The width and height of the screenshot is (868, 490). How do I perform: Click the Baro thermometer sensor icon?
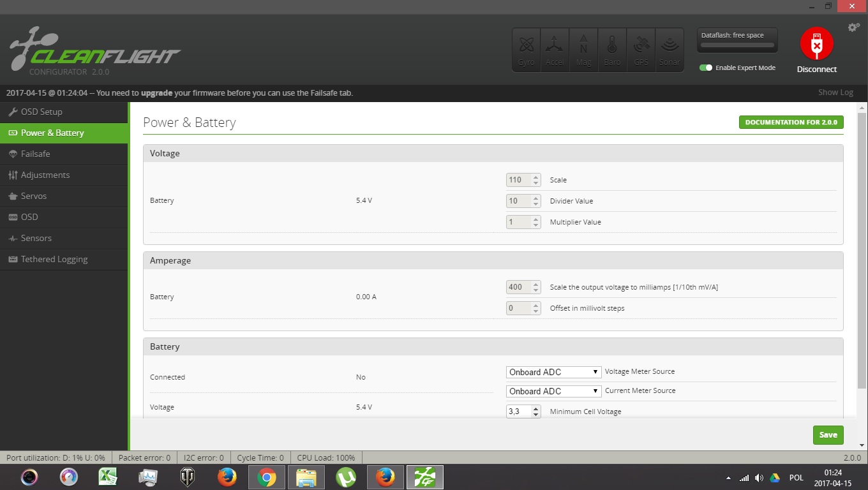(x=612, y=50)
